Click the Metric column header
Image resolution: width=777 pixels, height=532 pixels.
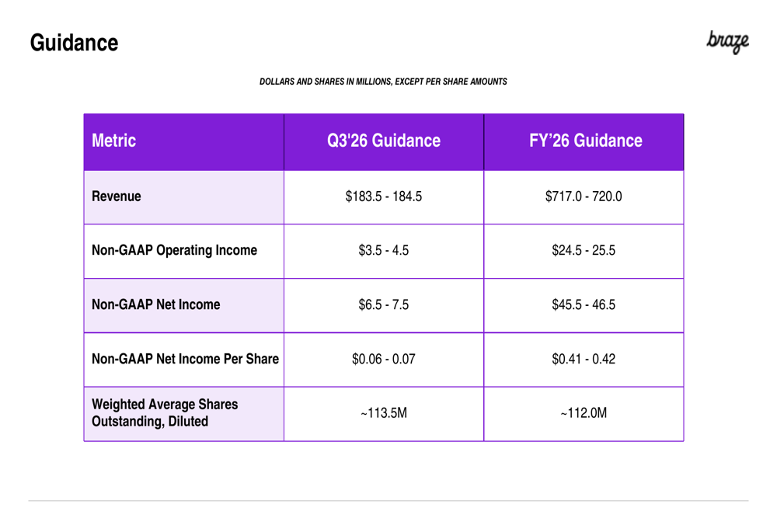click(113, 141)
